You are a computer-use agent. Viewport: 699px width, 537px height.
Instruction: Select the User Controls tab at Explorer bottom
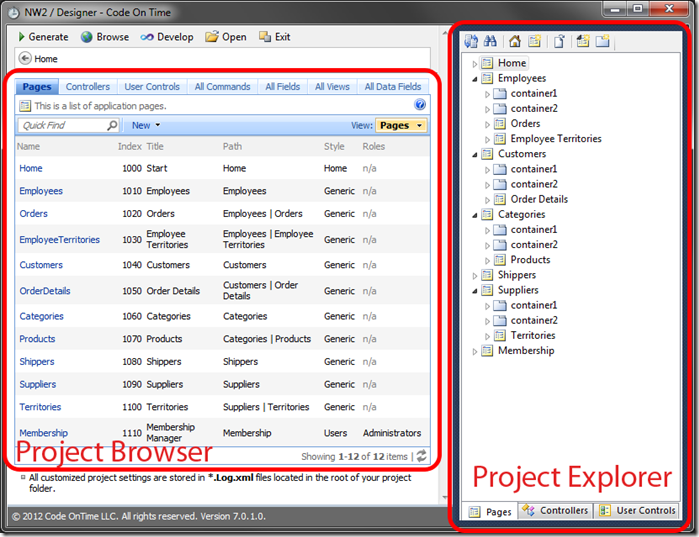[x=637, y=511]
